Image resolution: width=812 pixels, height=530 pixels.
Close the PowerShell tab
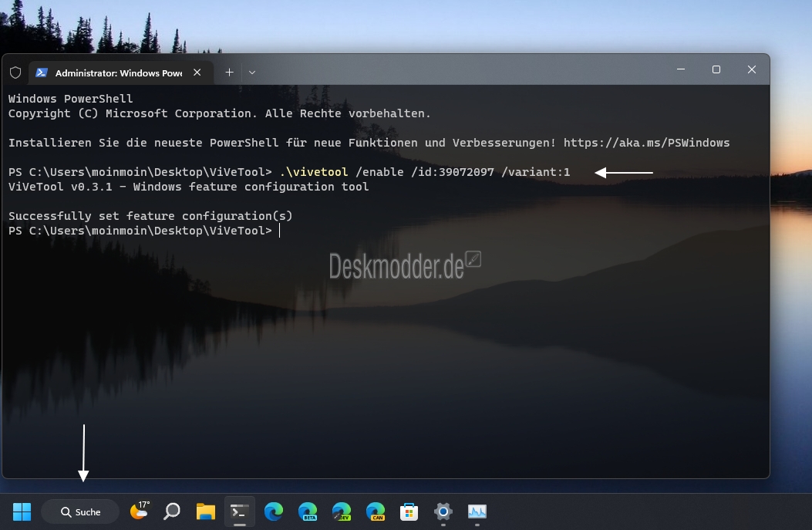[x=197, y=73]
